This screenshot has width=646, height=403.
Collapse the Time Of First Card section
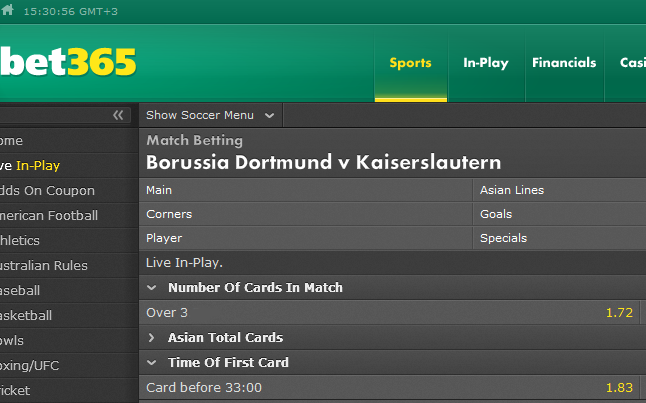click(x=152, y=363)
